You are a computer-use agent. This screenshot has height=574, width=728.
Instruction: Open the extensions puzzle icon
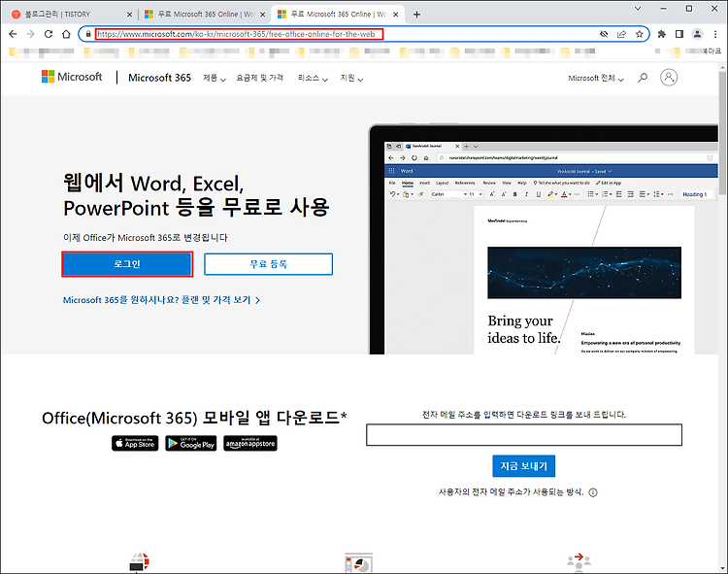662,34
